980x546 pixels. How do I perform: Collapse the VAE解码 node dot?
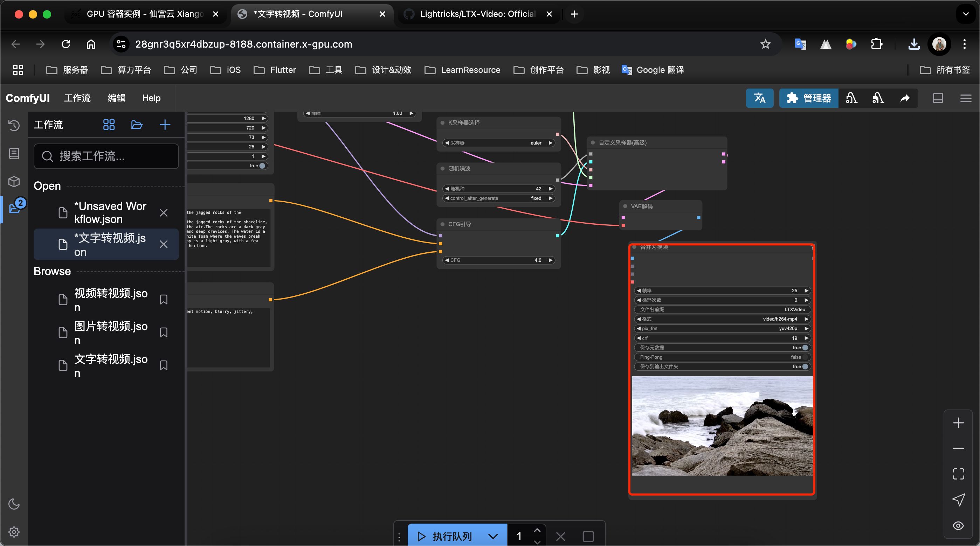(625, 206)
